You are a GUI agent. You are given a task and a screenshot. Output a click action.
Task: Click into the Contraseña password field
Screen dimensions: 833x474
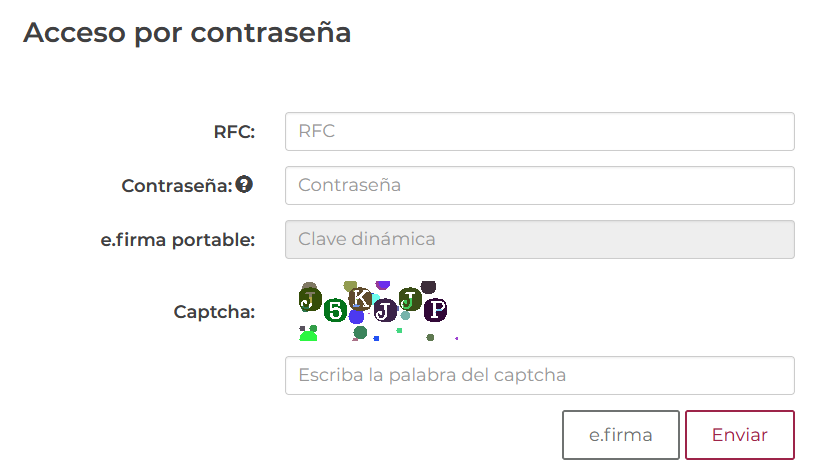[x=539, y=185]
